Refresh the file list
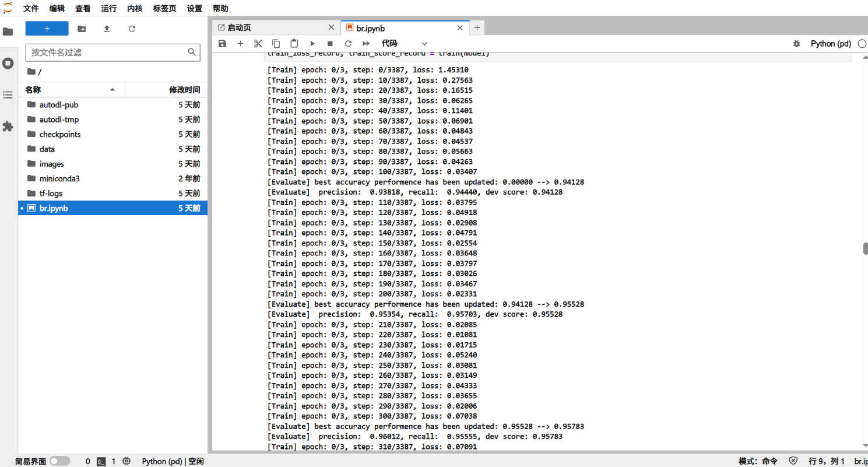Screen dimensions: 868x467 (x=132, y=29)
